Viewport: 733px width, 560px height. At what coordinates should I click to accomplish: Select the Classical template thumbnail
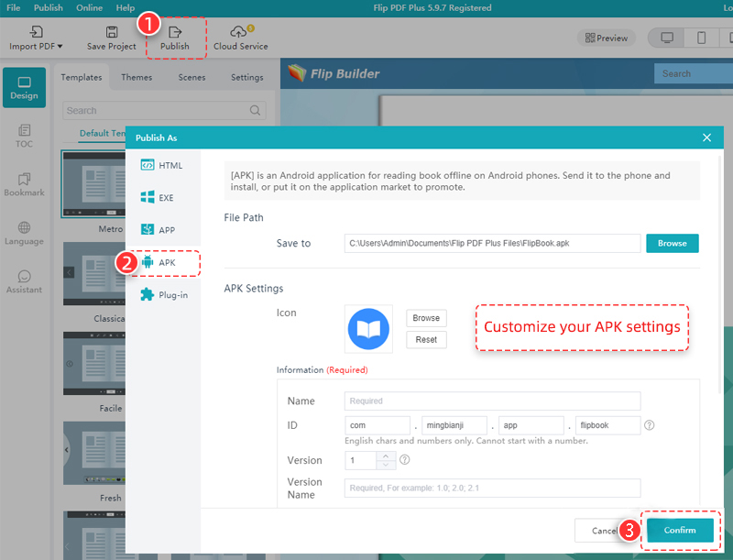pos(93,273)
